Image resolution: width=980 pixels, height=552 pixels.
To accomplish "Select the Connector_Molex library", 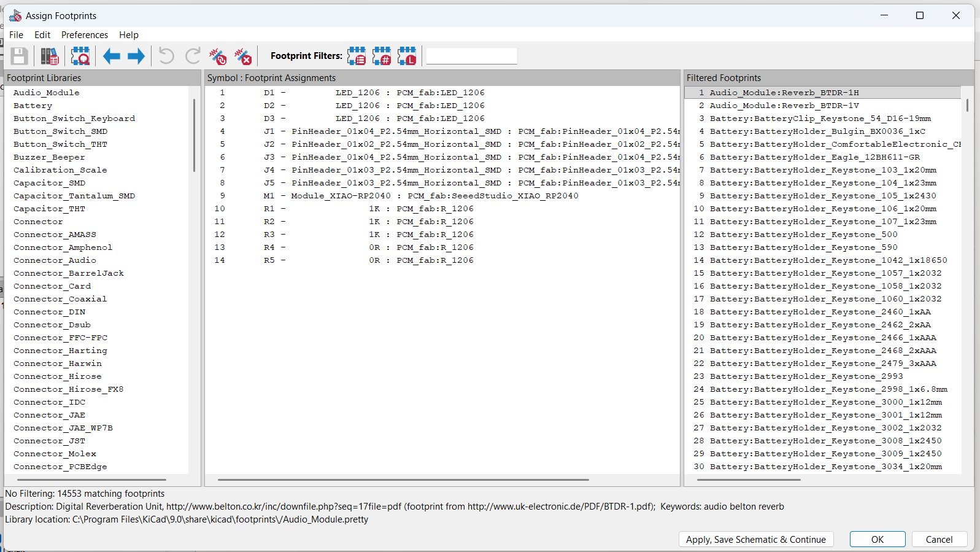I will coord(55,454).
